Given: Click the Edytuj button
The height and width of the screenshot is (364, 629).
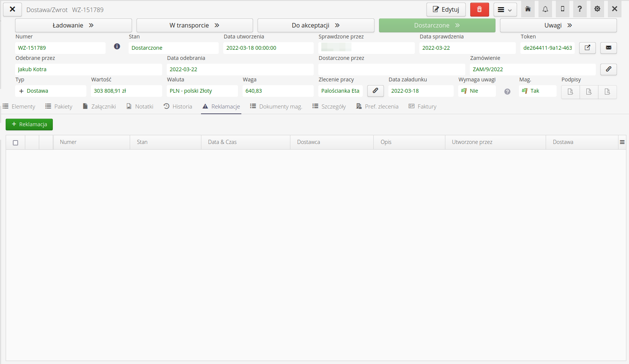Looking at the screenshot, I should [x=446, y=9].
